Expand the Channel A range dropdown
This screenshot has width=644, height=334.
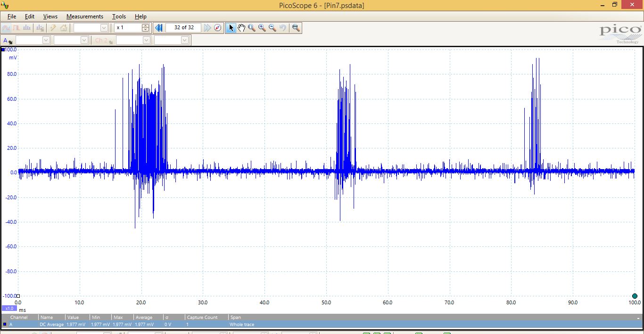click(46, 41)
